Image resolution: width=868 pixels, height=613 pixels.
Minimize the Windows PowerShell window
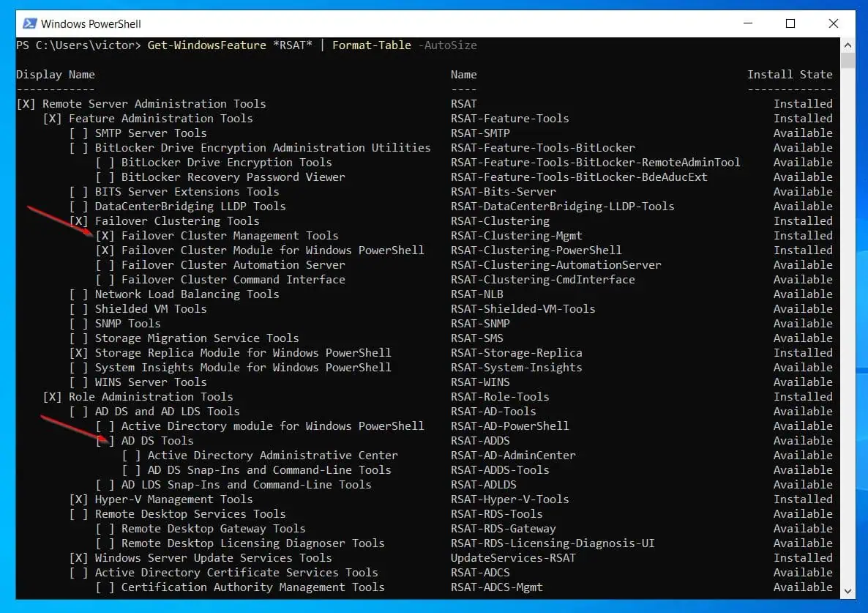point(748,23)
